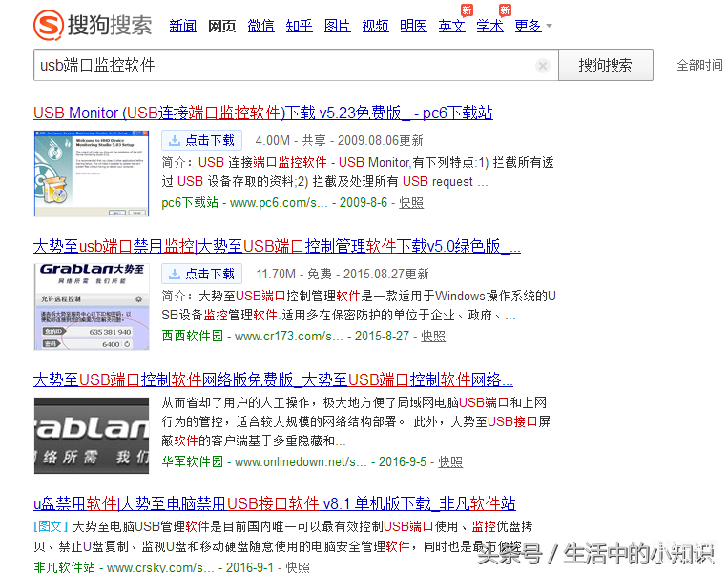Switch to the 微信 tab
Image resolution: width=728 pixels, height=573 pixels.
click(x=260, y=26)
